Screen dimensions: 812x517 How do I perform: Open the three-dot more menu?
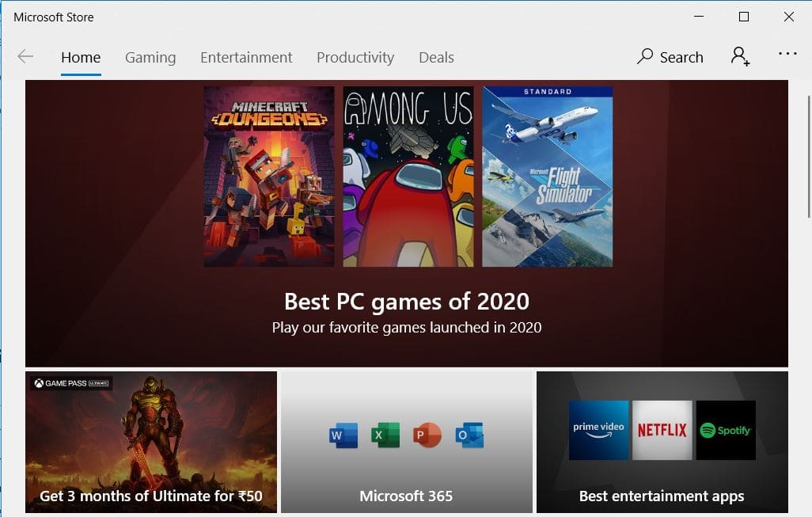click(787, 53)
